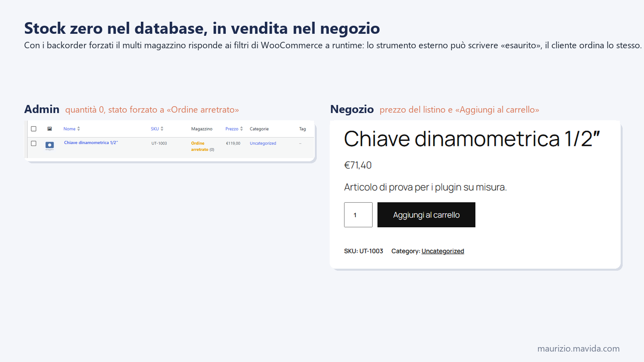Click the maurizio.mavida.com footer text
Screen dimensions: 644x362
point(578,349)
